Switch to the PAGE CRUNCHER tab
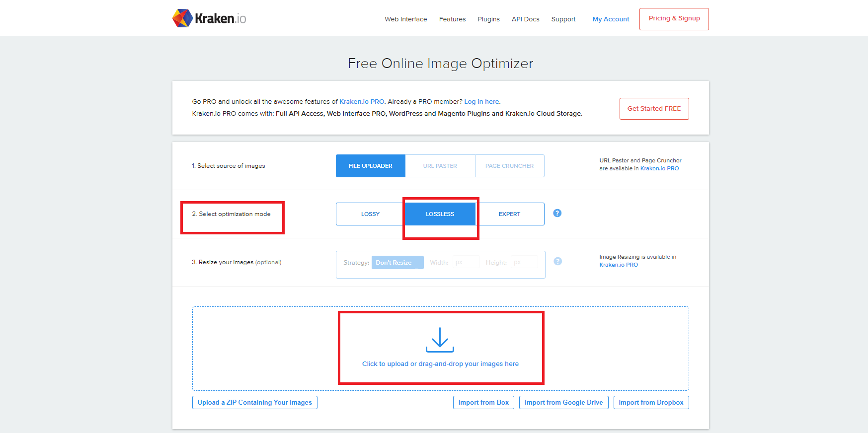 coord(509,166)
